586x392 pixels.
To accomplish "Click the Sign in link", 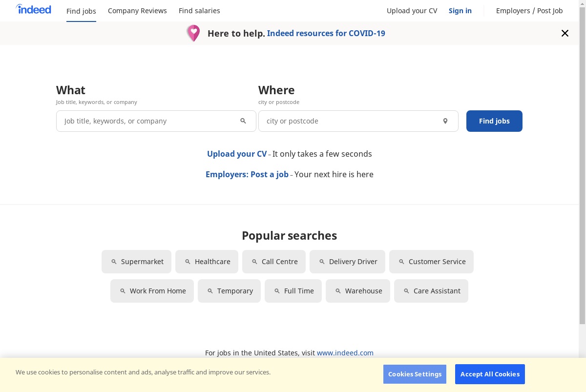I will point(460,11).
